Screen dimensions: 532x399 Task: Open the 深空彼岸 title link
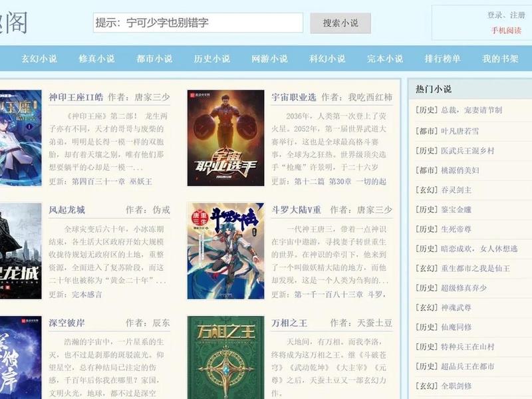click(x=67, y=323)
